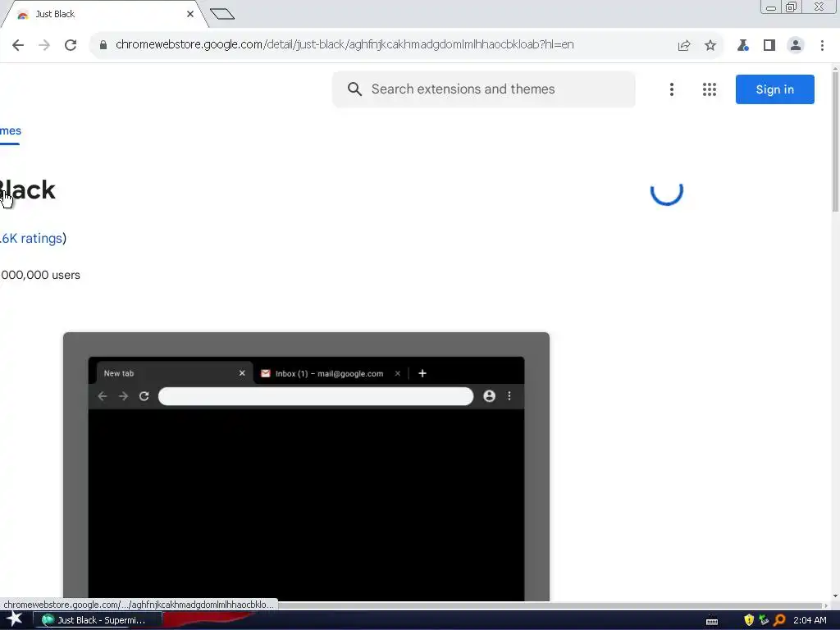Screen dimensions: 840x630
Task: Click the URL in the address bar
Action: [345, 44]
